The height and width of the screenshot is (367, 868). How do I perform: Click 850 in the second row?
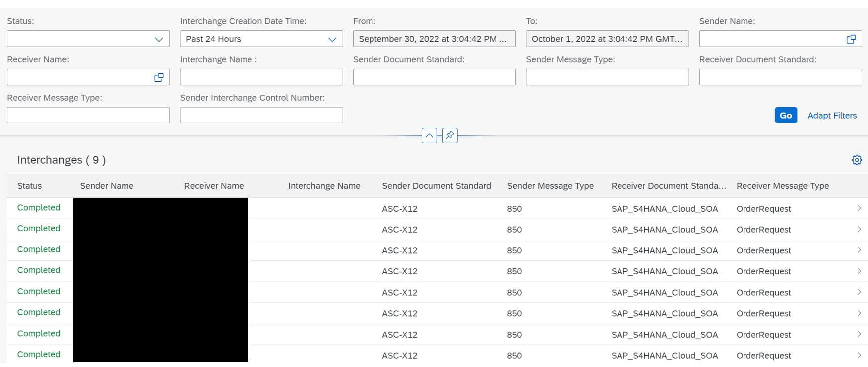(514, 230)
